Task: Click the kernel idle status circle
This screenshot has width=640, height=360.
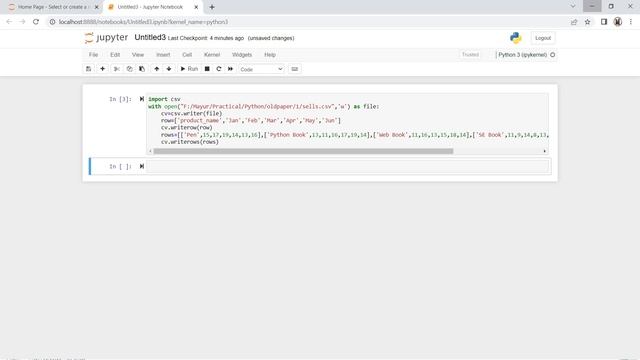Action: point(553,55)
